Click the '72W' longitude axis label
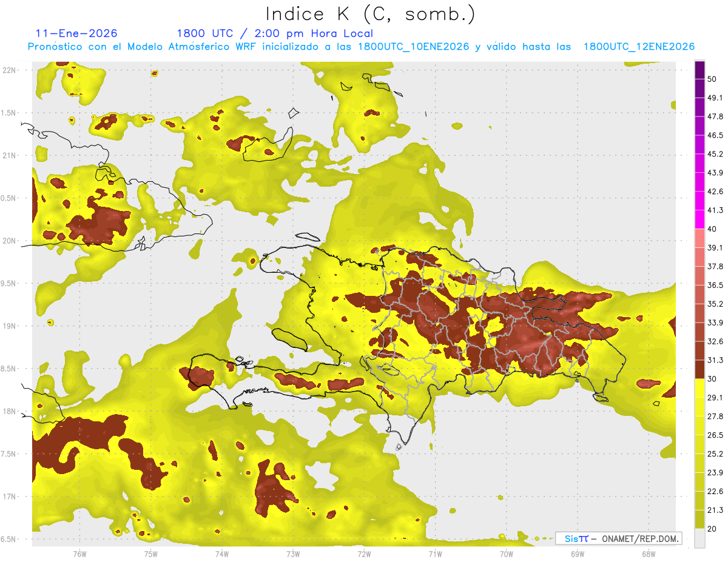728x562 pixels. coord(364,554)
